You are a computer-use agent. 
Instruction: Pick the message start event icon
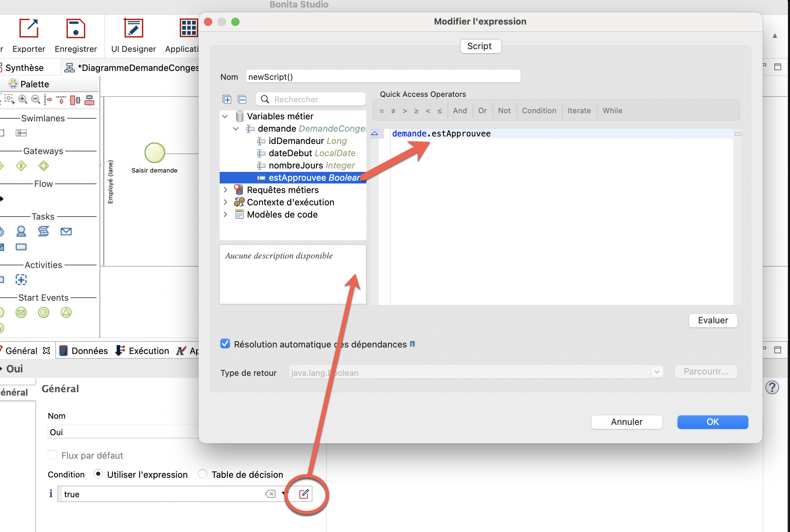coord(21,312)
